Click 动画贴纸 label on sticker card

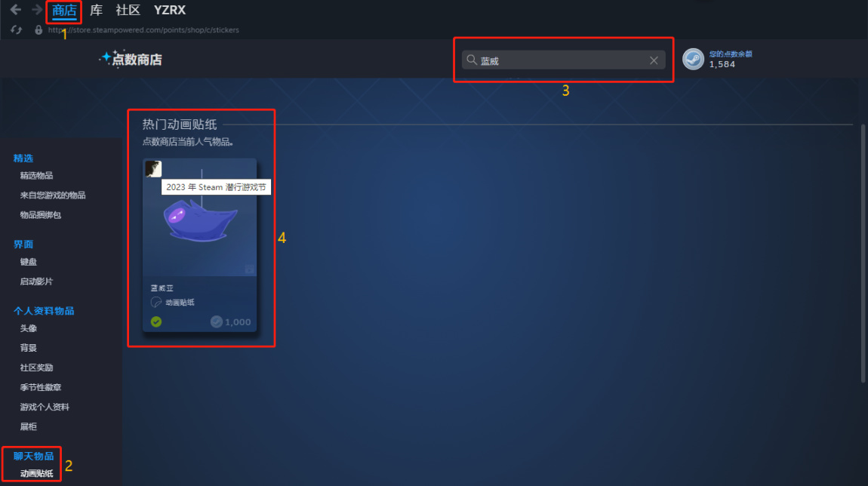click(x=180, y=302)
